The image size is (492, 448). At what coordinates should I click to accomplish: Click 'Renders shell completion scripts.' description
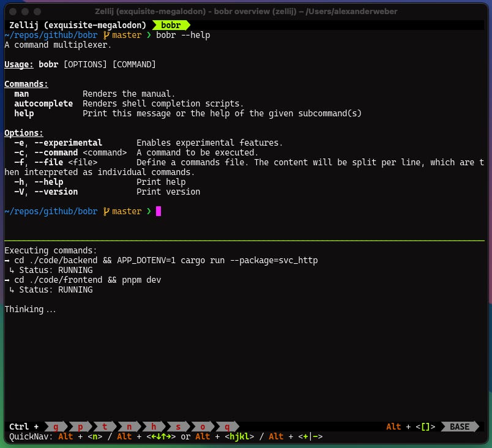tap(163, 103)
